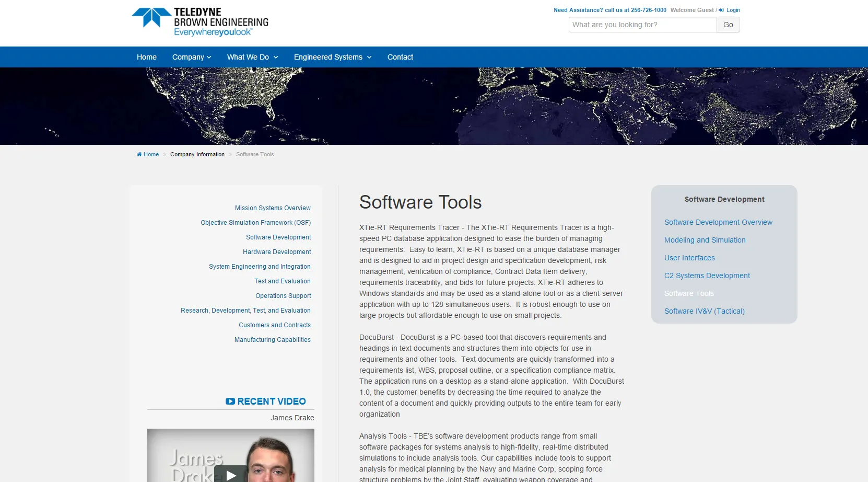Expand the What We Do dropdown menu
The image size is (868, 482).
point(253,57)
